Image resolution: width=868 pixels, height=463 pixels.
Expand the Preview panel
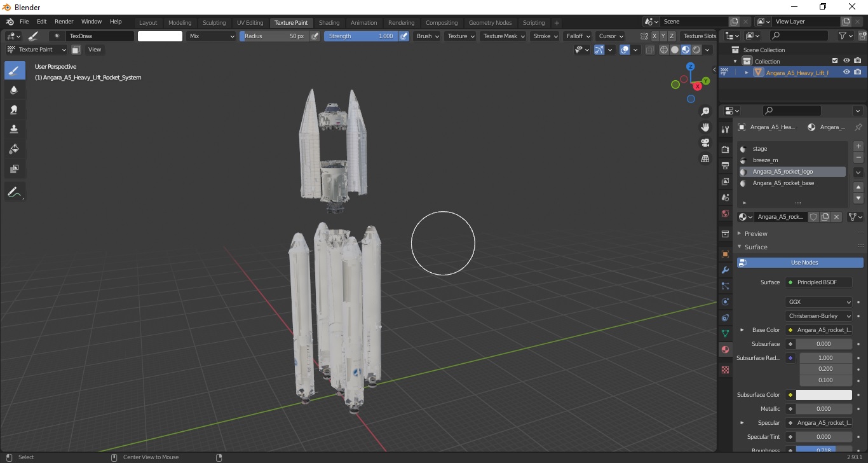756,233
